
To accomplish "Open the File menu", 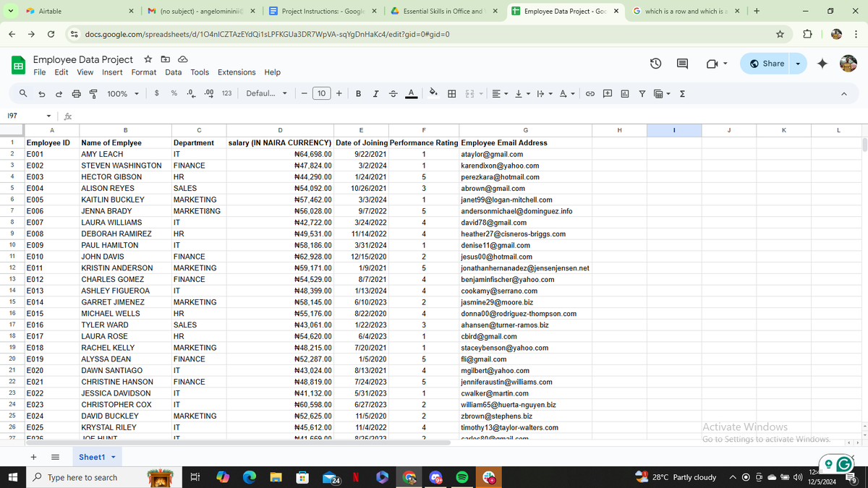I will coord(41,72).
